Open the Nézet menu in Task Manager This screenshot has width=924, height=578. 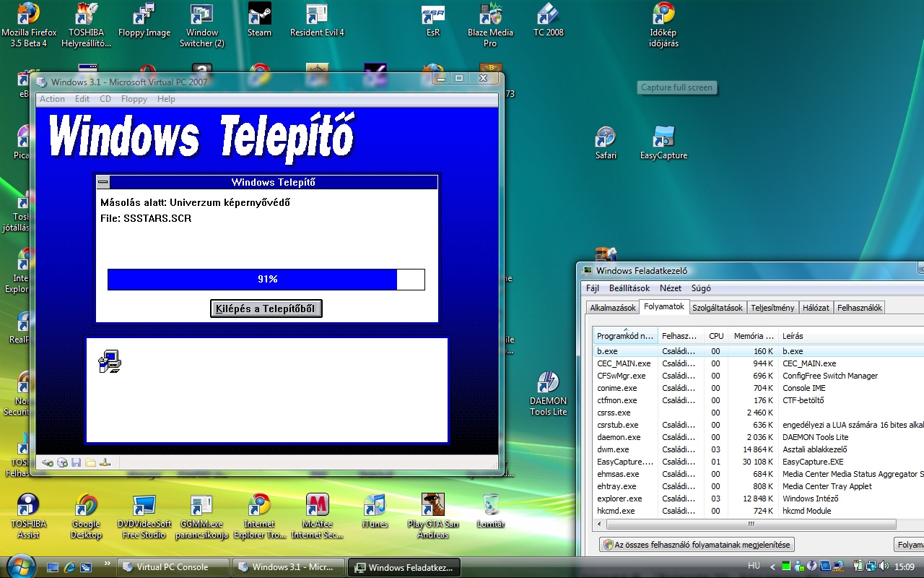tap(671, 288)
